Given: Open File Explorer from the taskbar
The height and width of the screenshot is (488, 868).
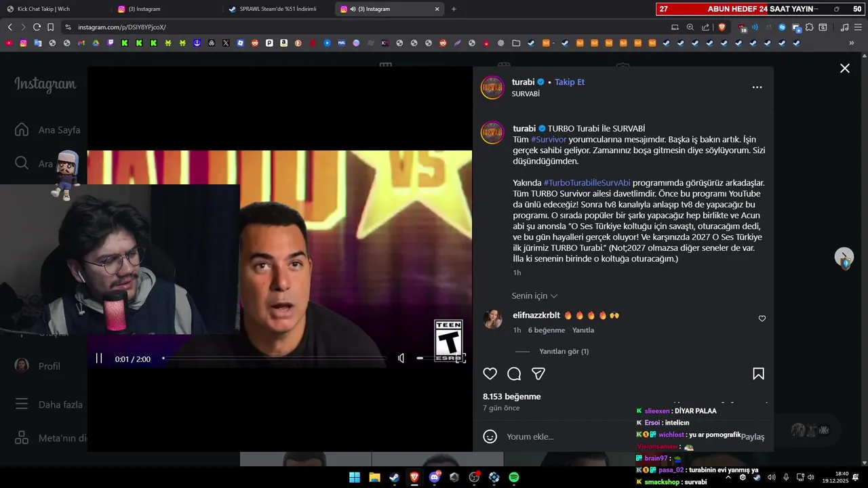Looking at the screenshot, I should (374, 477).
